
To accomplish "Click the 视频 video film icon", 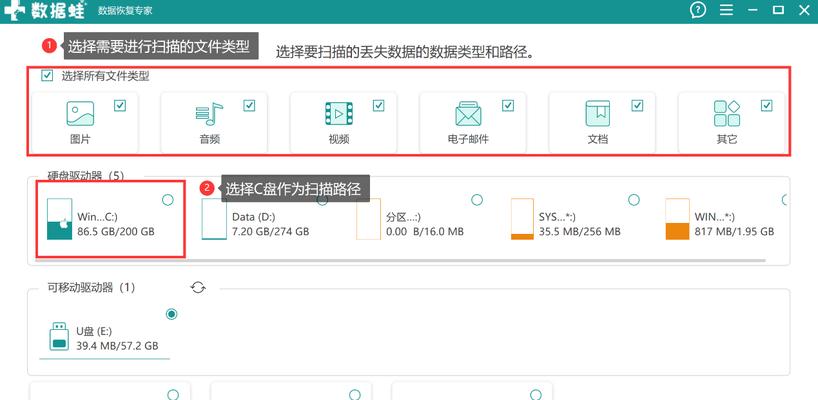I will pos(339,114).
